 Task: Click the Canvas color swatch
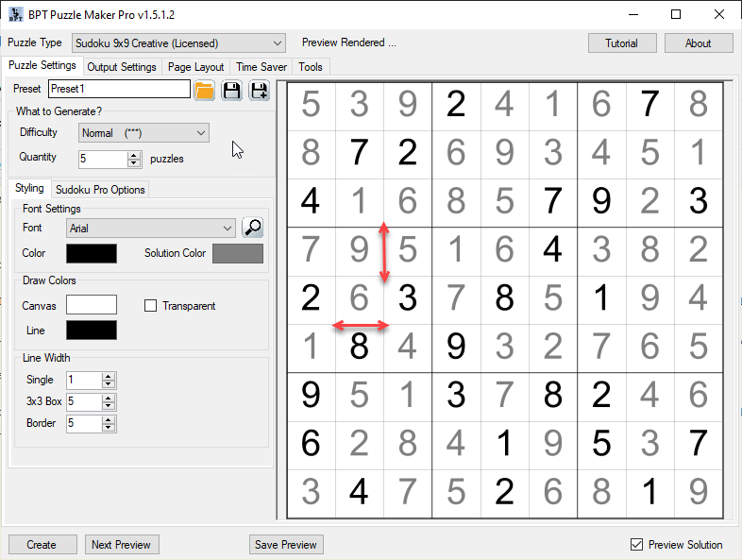pyautogui.click(x=92, y=304)
